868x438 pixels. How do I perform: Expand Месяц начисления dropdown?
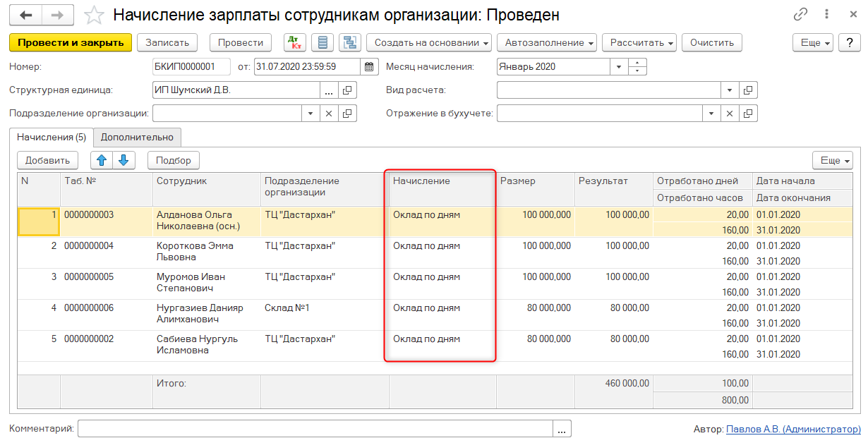tap(619, 67)
